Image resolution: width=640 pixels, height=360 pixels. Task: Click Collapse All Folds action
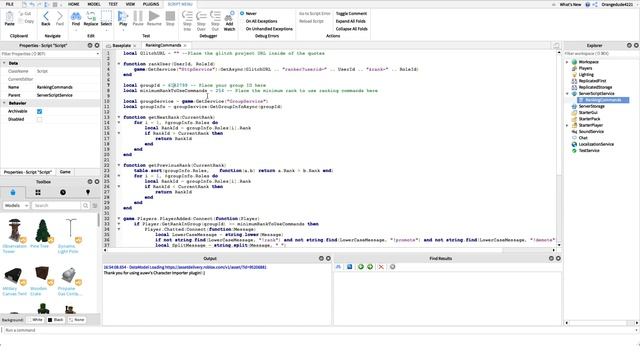tap(351, 29)
